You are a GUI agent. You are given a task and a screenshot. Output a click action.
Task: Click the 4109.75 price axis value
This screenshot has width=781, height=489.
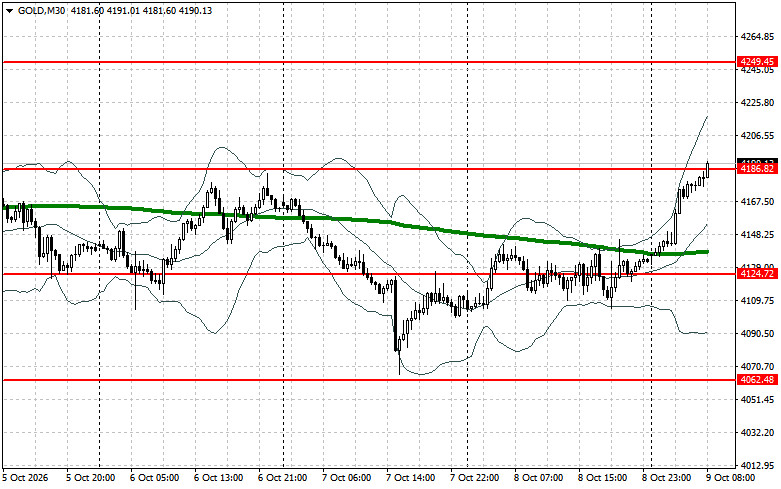coord(758,300)
